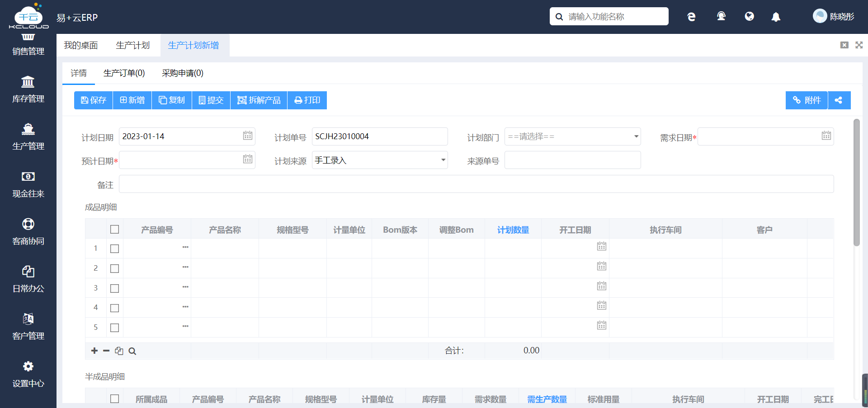Viewport: 868px width, 408px height.
Task: Click 计划数量 column header
Action: tap(513, 230)
